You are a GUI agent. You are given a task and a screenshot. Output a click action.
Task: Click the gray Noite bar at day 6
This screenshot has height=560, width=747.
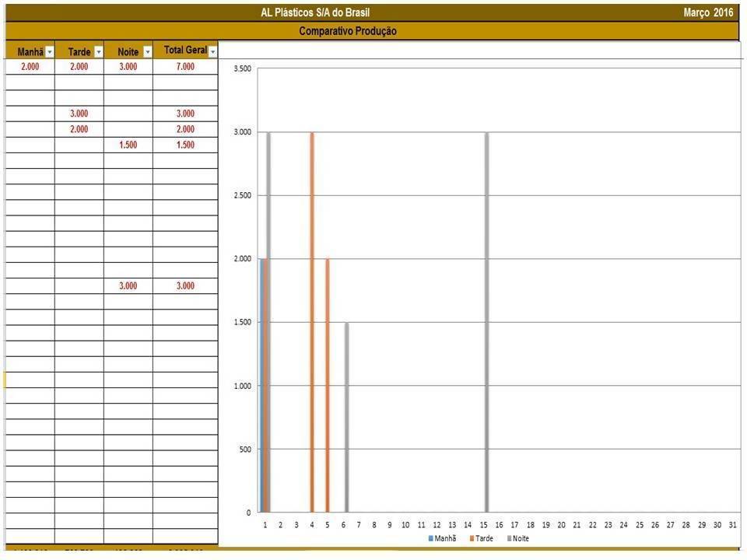pos(346,417)
